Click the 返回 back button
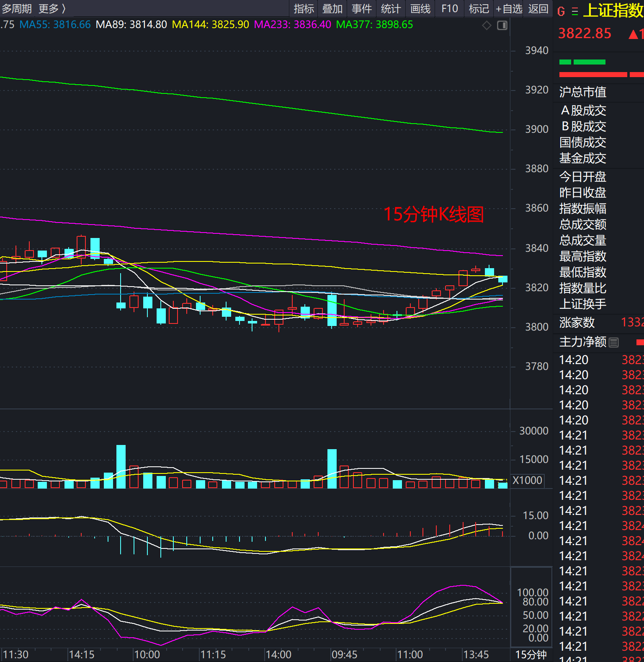The image size is (644, 662). pyautogui.click(x=538, y=9)
